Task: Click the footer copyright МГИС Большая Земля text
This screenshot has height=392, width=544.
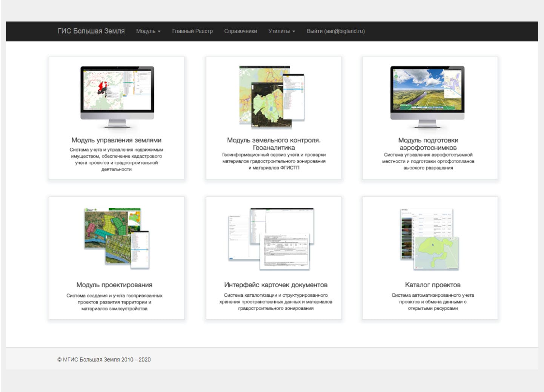Action: (104, 360)
